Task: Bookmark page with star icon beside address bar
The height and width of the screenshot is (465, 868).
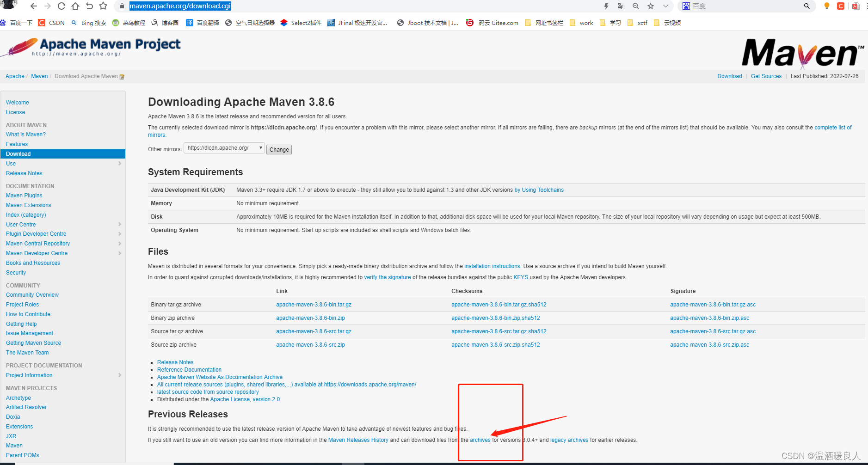Action: (103, 6)
